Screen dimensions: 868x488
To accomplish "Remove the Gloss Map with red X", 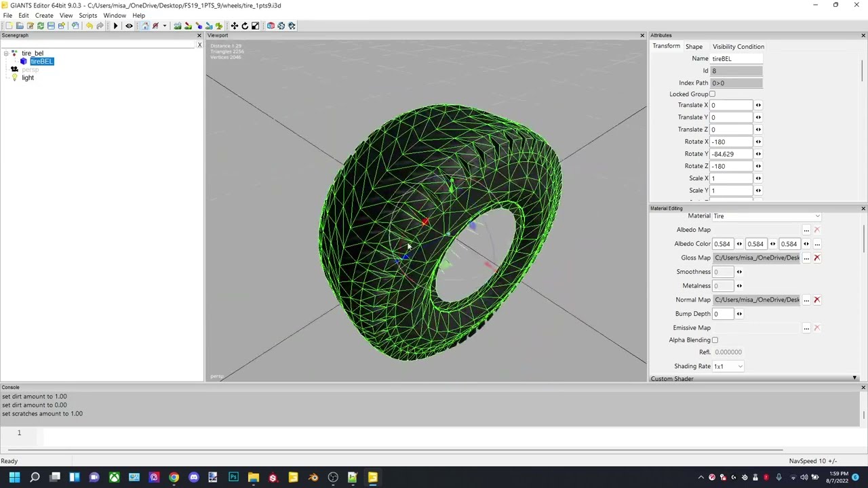I will coord(817,258).
